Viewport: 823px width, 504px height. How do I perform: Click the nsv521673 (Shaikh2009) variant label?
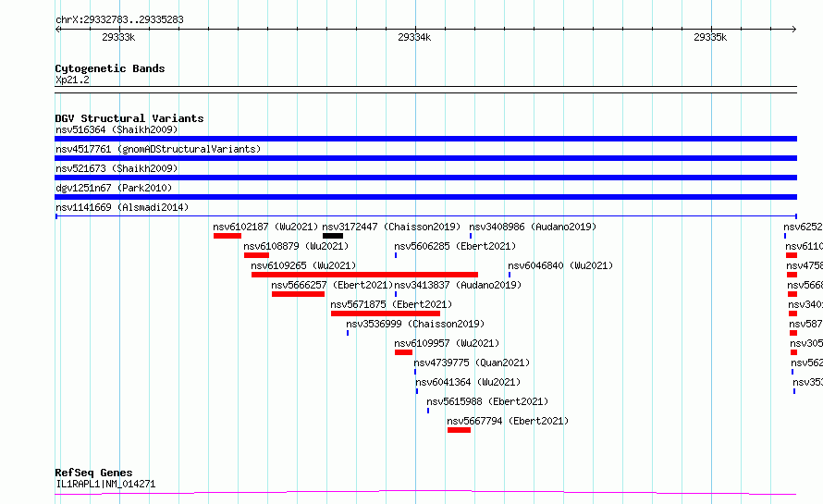pos(117,168)
